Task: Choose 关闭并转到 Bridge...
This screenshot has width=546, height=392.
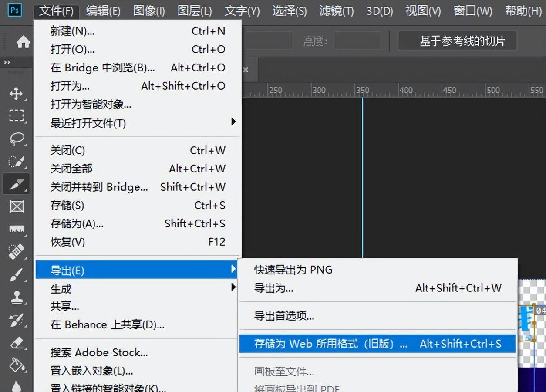Action: point(138,187)
